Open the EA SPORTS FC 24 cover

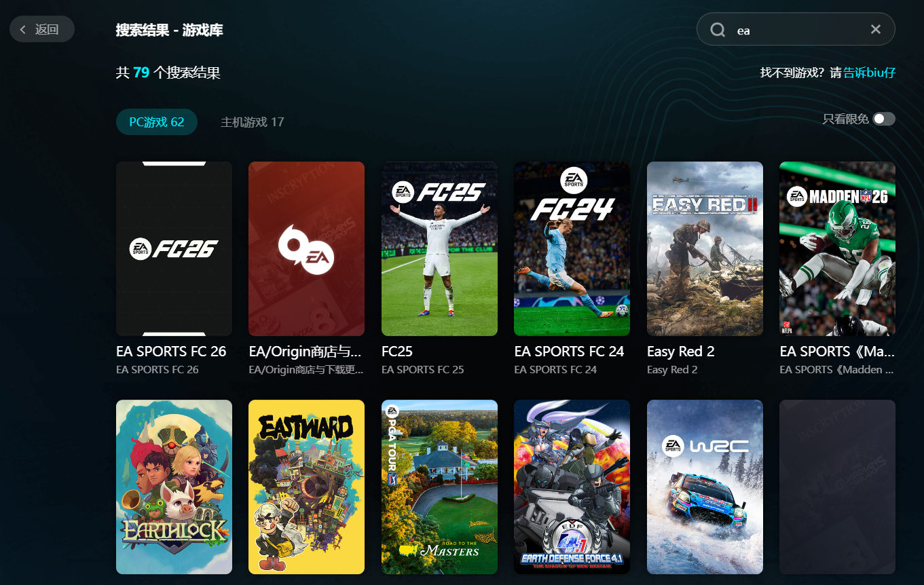pos(572,248)
